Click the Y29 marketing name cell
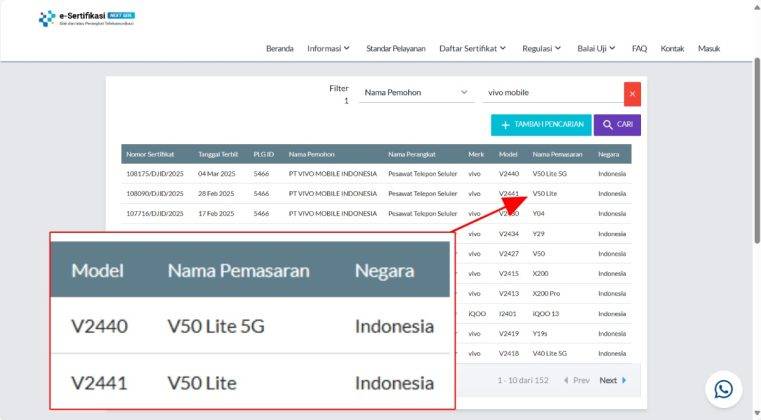The height and width of the screenshot is (420, 761). [538, 234]
